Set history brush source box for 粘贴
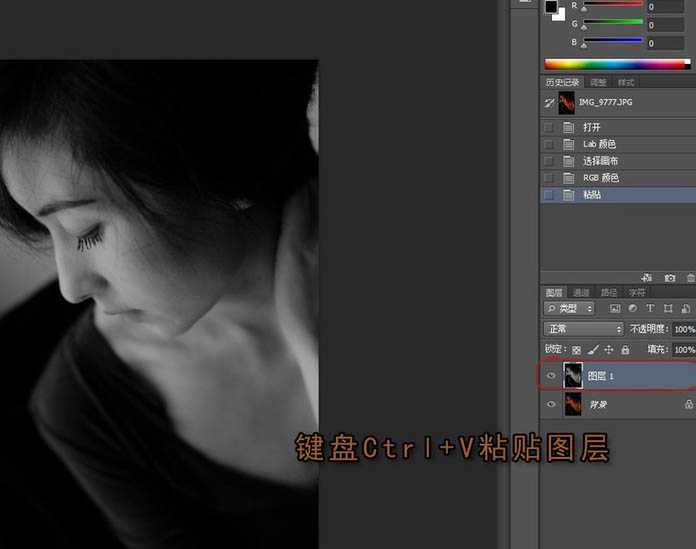696x549 pixels. [x=549, y=195]
